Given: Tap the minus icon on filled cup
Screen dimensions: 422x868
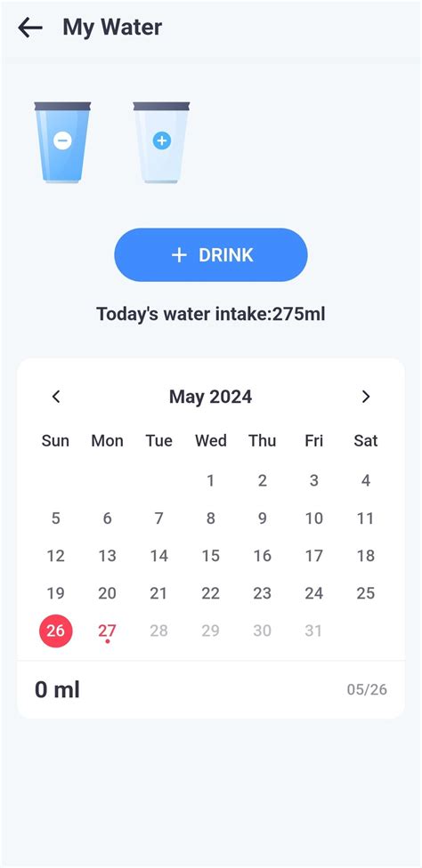Looking at the screenshot, I should click(62, 141).
